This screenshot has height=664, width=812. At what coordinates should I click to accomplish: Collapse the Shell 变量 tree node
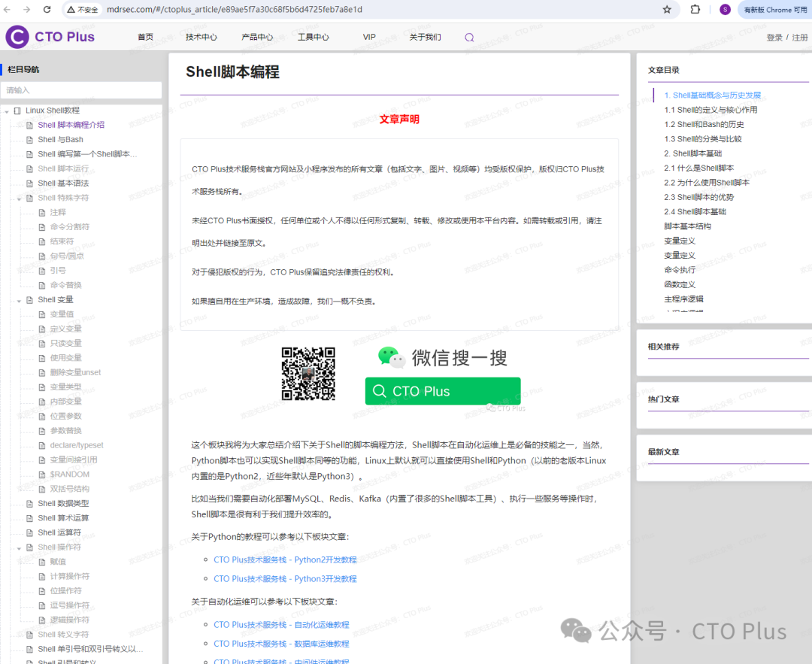pyautogui.click(x=19, y=301)
